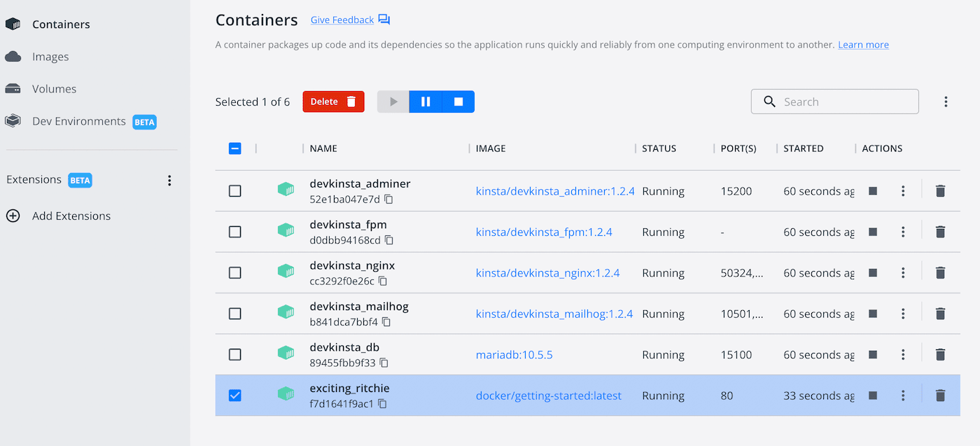Viewport: 980px width, 446px height.
Task: Open the Volumes section in sidebar
Action: pos(55,88)
